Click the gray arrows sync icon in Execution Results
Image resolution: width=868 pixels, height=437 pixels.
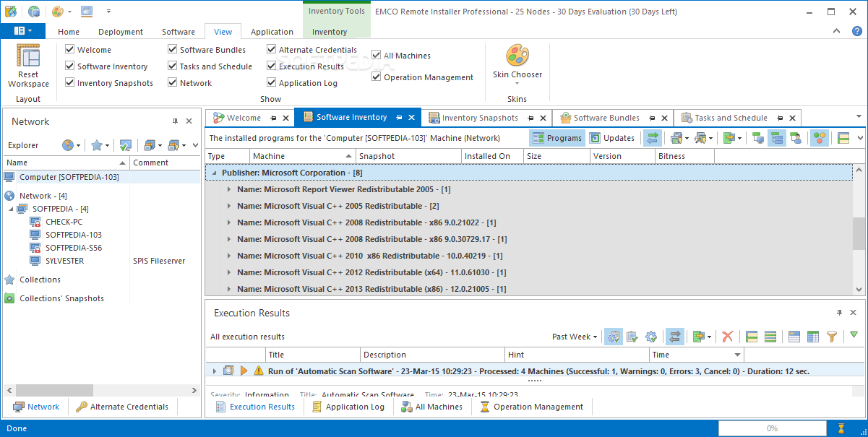[x=675, y=337]
